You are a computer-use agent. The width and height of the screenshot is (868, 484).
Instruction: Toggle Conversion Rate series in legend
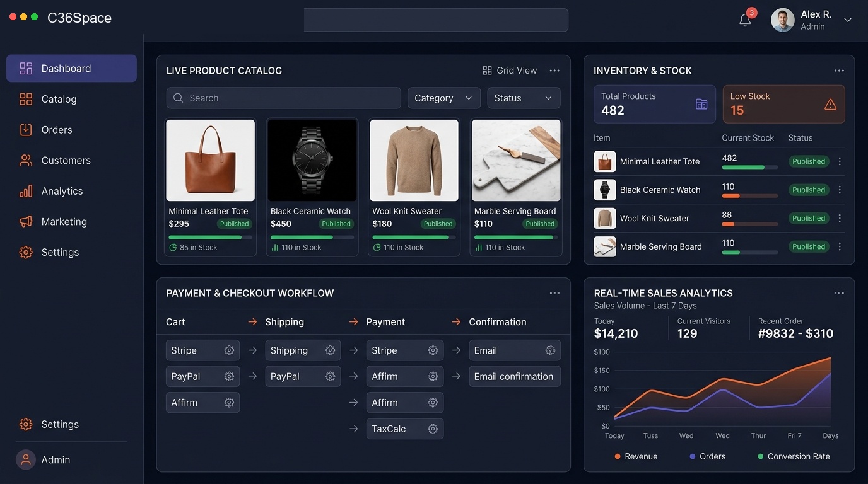tap(794, 456)
